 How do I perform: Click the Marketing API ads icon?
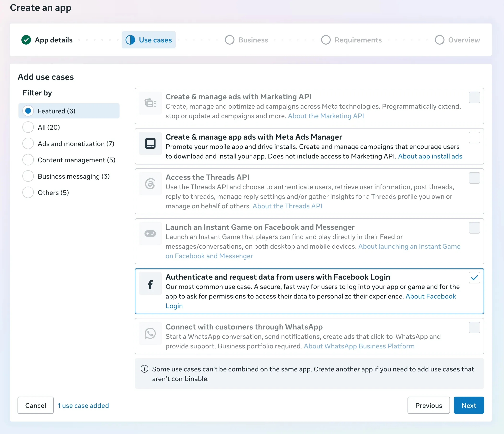tap(150, 103)
